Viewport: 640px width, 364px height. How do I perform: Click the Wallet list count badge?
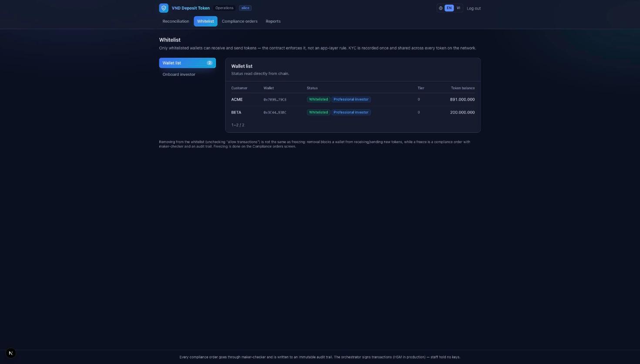coord(209,63)
